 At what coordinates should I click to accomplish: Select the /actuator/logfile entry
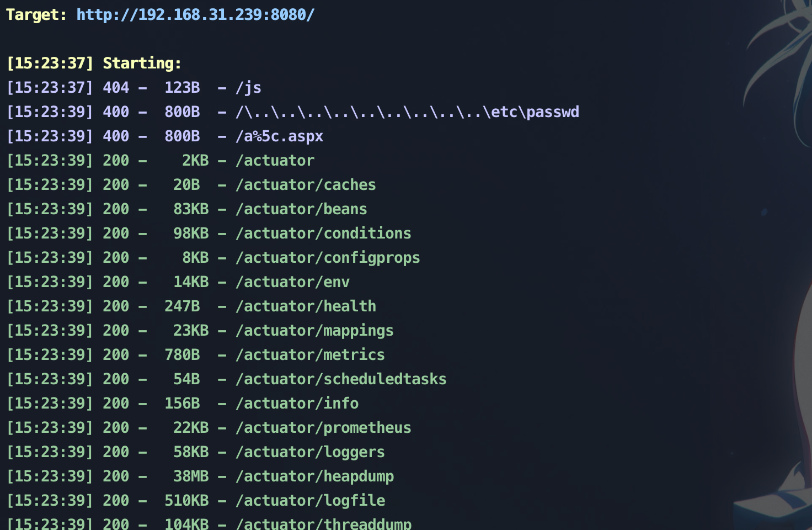point(310,501)
